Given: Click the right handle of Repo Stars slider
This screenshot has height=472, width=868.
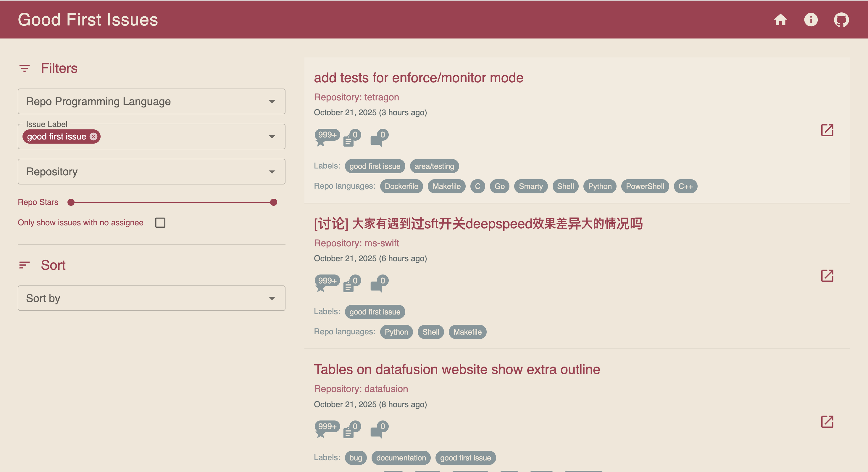Looking at the screenshot, I should (x=274, y=202).
